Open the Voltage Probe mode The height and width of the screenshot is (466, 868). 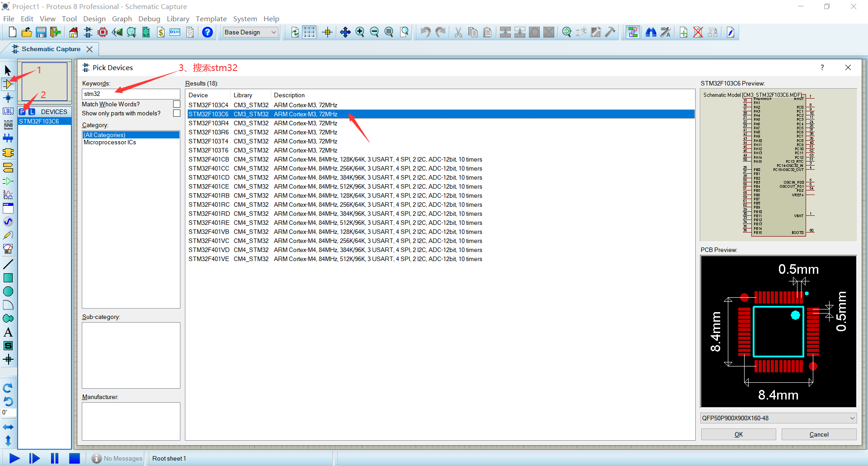[x=8, y=235]
